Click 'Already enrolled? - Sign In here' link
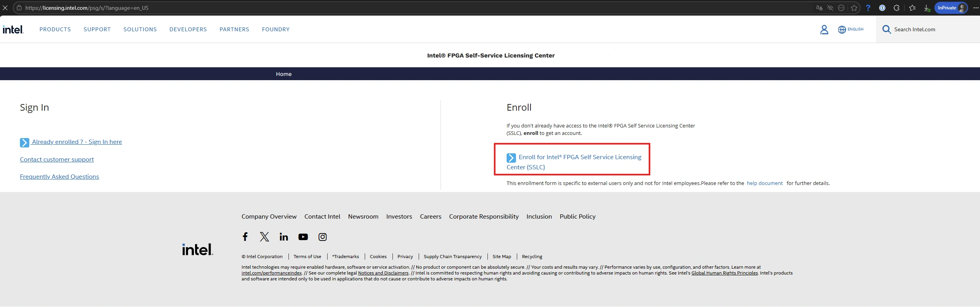Viewport: 980px width, 307px height. click(x=77, y=142)
